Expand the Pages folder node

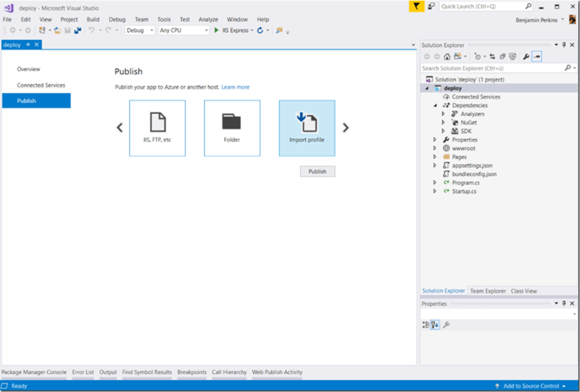click(x=435, y=157)
